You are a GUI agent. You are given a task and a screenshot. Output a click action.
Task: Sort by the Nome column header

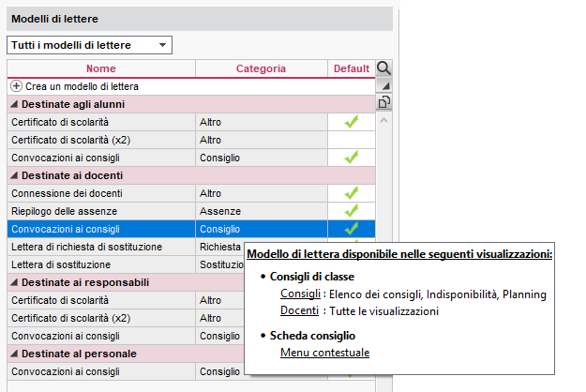[x=101, y=68]
